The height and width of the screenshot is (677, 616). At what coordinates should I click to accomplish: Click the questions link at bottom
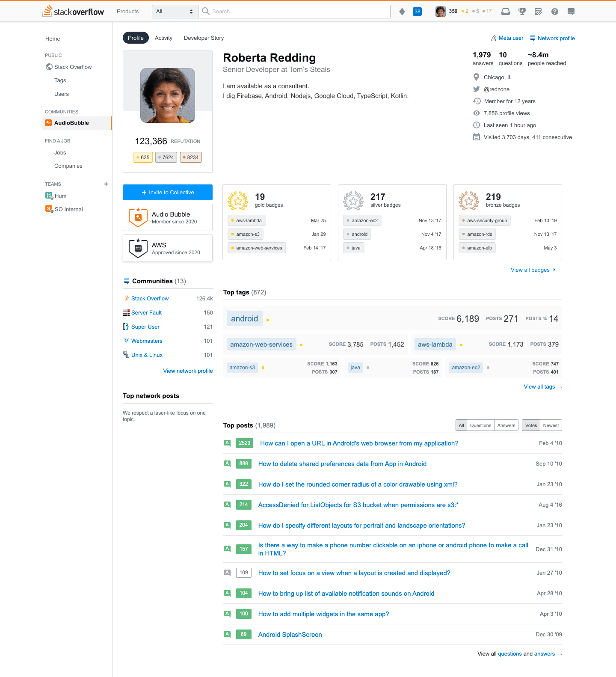(x=510, y=654)
